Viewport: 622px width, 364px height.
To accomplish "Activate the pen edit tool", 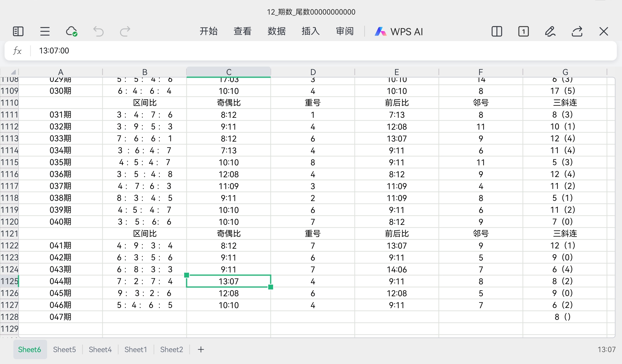I will coord(550,32).
